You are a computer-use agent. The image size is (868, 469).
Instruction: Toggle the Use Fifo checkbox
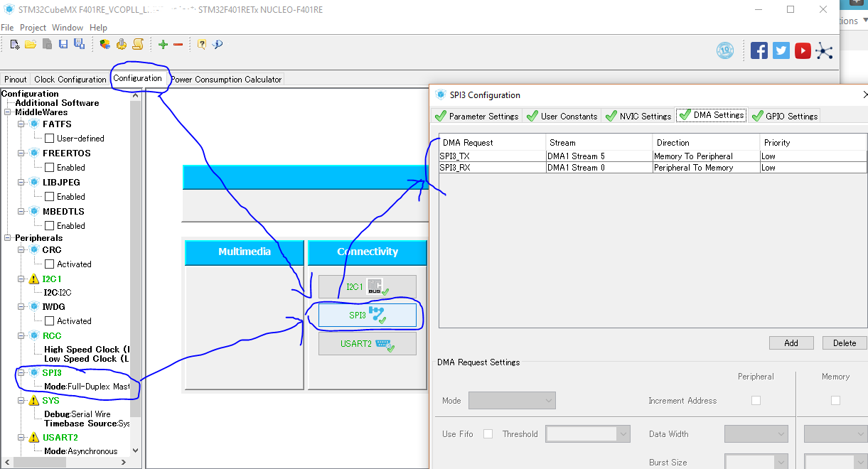pyautogui.click(x=488, y=433)
